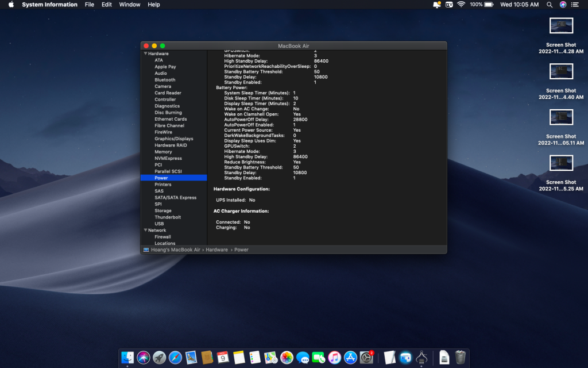Select NVMExpress in sidebar

pyautogui.click(x=168, y=158)
